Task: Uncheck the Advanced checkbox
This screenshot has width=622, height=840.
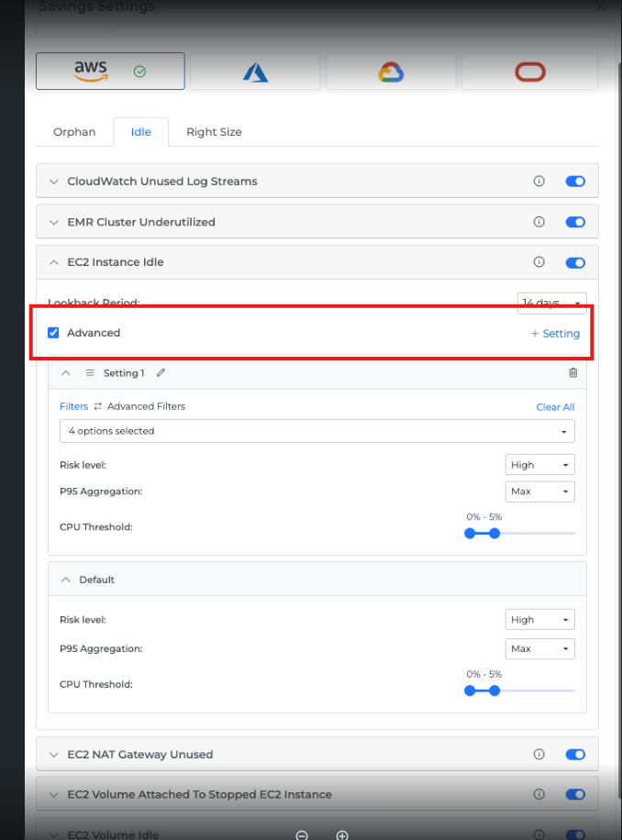Action: 53,333
